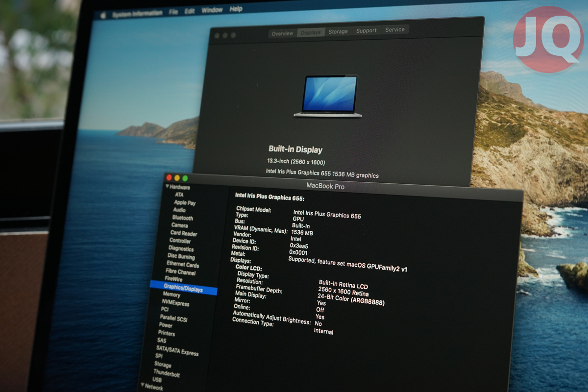This screenshot has width=588, height=392.
Task: Select Power in the sidebar
Action: point(166,325)
